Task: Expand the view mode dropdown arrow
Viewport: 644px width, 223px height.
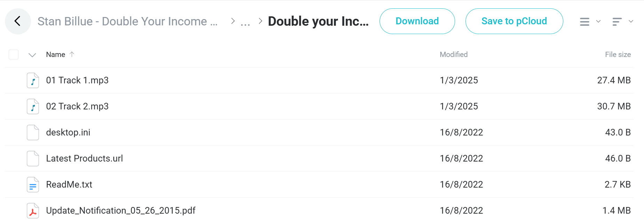Action: (598, 22)
